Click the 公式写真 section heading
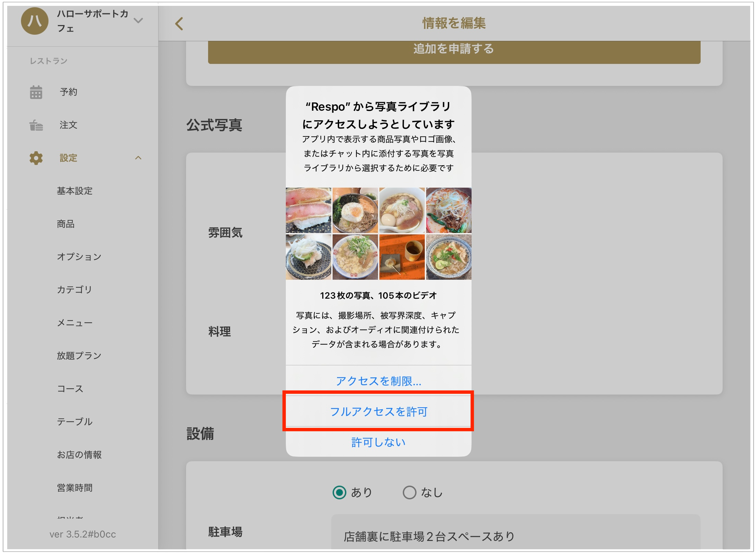 214,125
